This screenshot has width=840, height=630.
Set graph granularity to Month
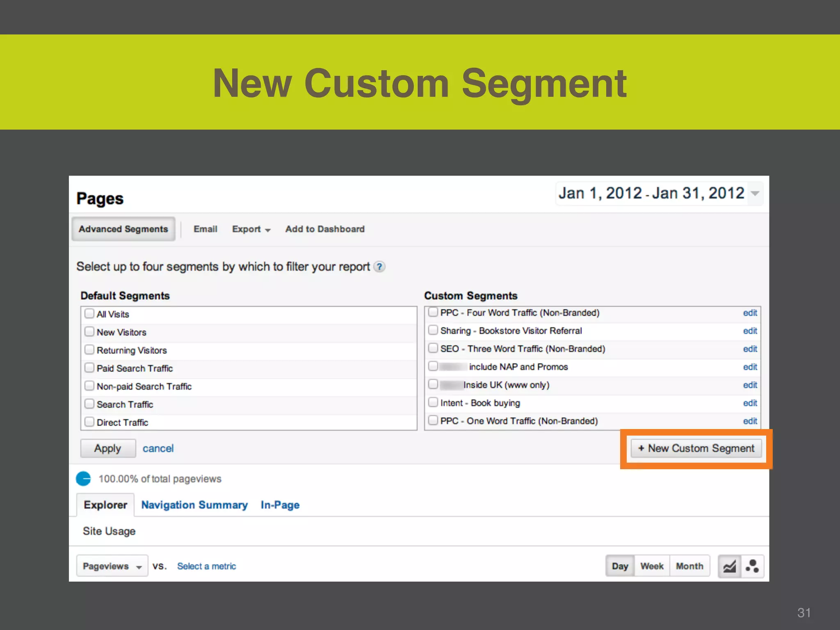tap(690, 566)
